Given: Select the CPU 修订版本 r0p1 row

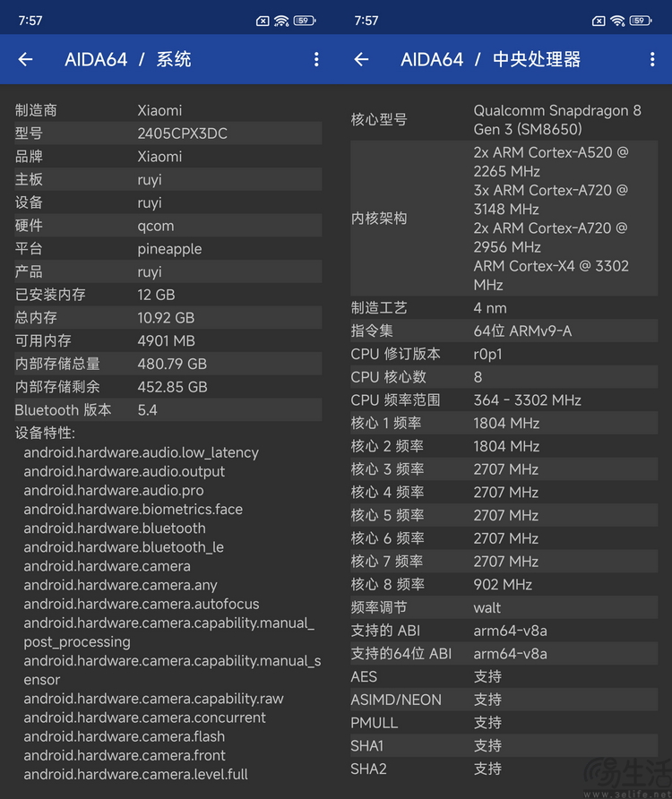Looking at the screenshot, I should point(504,354).
